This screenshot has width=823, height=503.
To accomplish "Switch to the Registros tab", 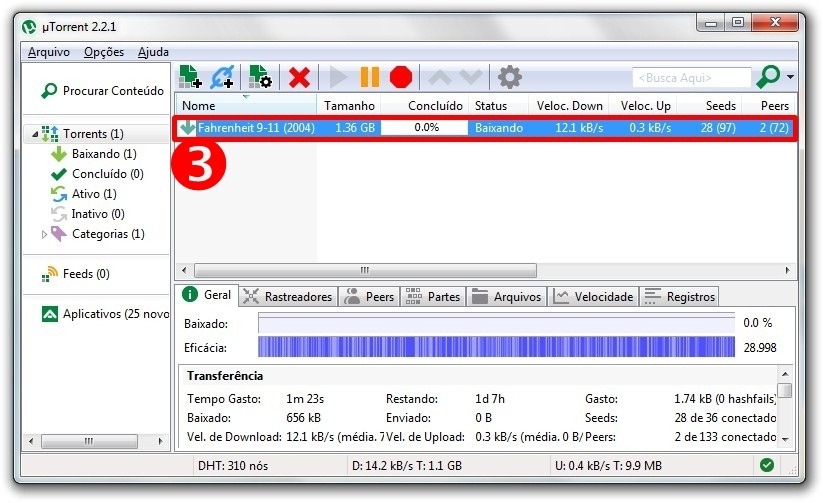I will [680, 297].
